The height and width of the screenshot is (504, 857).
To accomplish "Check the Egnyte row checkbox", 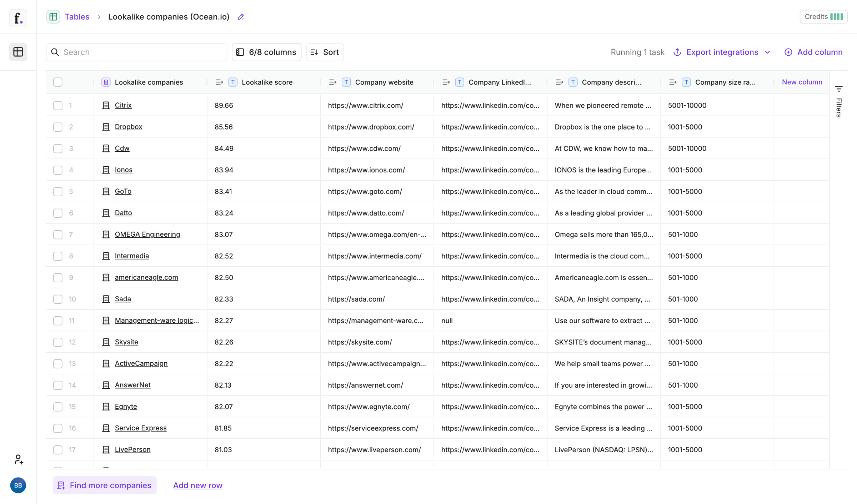I will [x=58, y=407].
